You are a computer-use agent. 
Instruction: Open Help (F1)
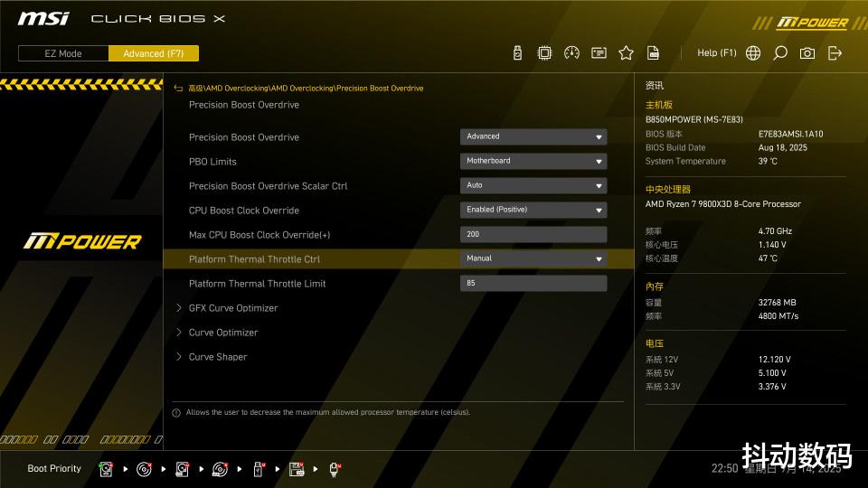[x=716, y=52]
